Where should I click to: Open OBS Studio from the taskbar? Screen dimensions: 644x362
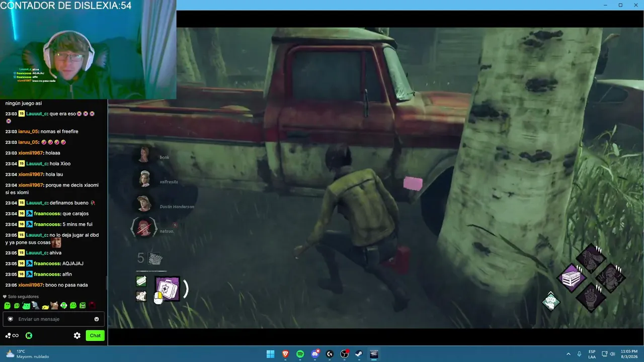point(345,354)
